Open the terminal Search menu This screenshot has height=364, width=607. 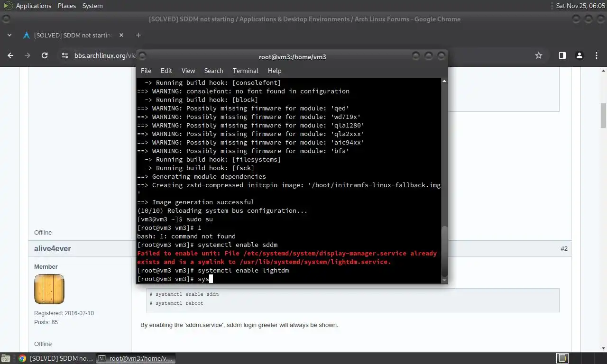213,71
